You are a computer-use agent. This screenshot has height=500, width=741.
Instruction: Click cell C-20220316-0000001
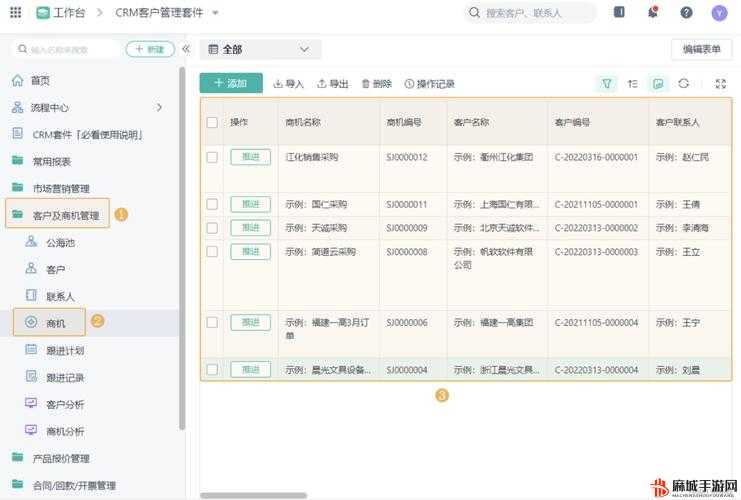coord(596,157)
